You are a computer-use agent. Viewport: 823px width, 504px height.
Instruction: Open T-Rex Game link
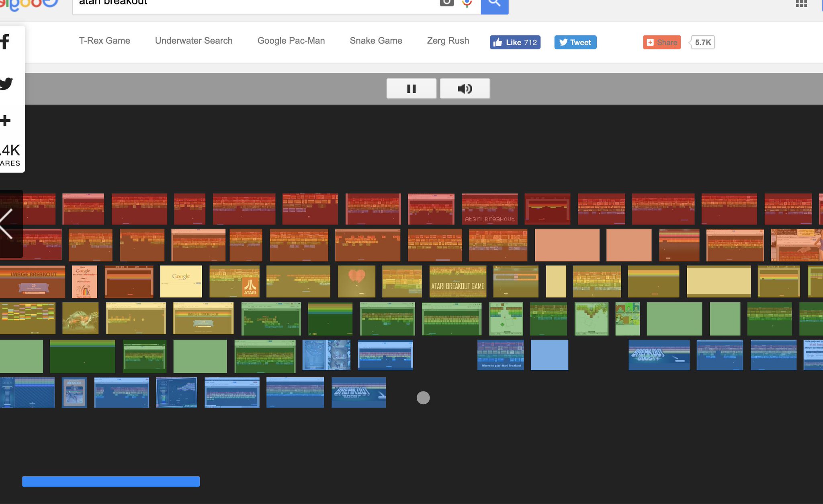[104, 41]
